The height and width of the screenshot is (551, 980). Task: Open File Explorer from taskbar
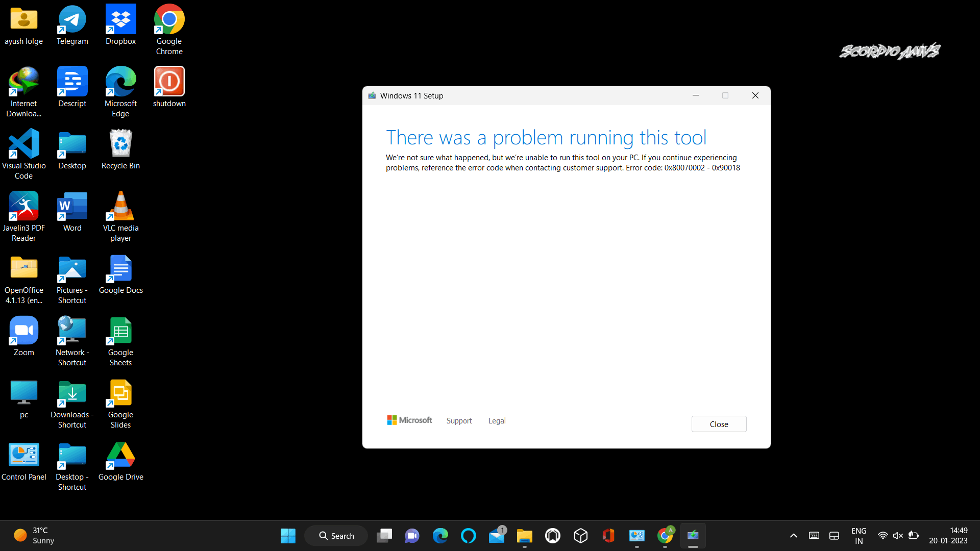(x=524, y=536)
